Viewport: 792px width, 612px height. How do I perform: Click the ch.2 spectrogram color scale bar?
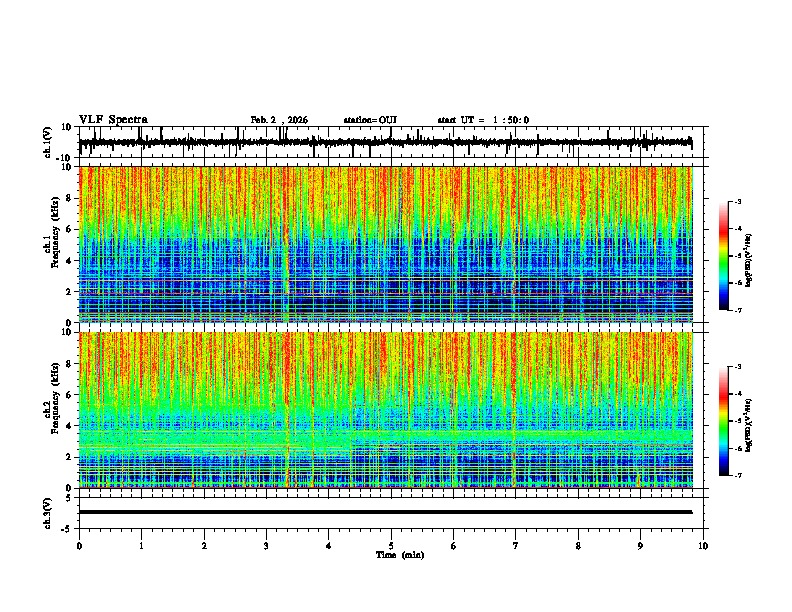point(724,421)
